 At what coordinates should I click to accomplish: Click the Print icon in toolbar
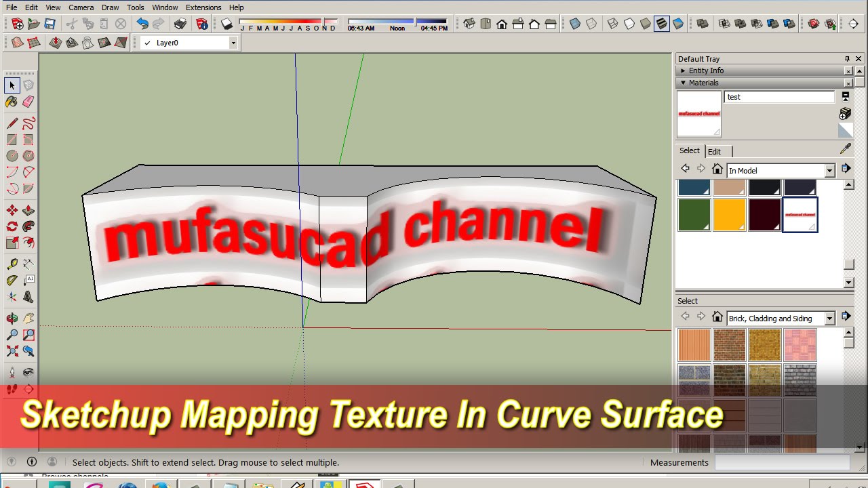(180, 24)
